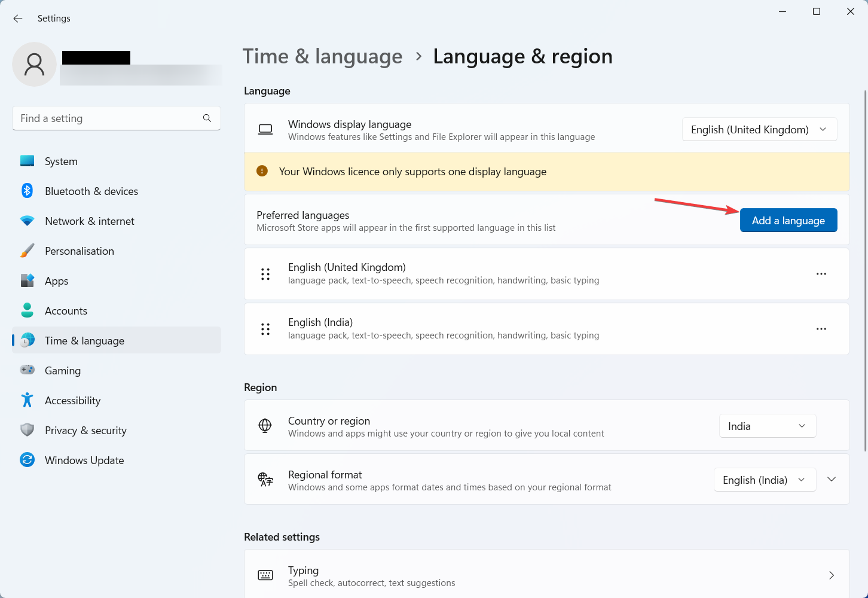Screen dimensions: 868x598
Task: Open System settings category
Action: (x=117, y=161)
